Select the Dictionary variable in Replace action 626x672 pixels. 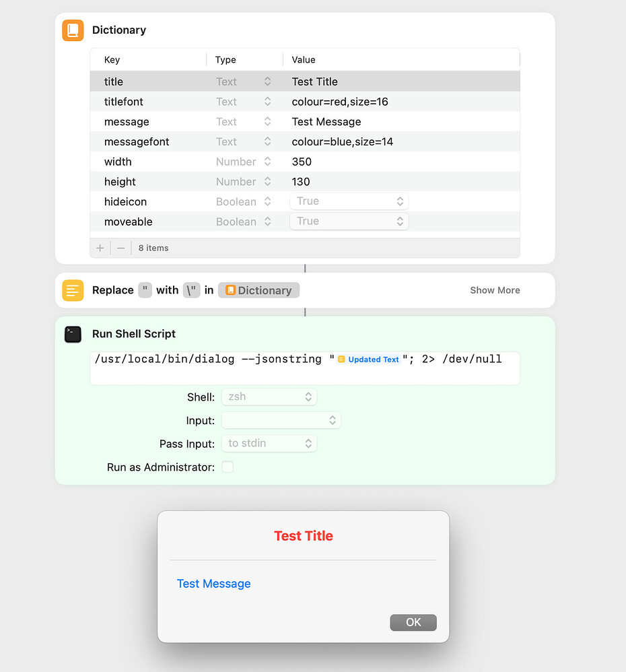coord(258,290)
